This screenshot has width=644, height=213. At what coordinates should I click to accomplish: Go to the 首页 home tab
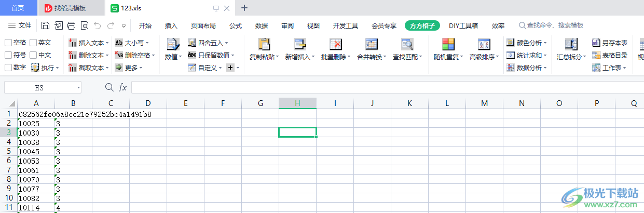(x=18, y=8)
